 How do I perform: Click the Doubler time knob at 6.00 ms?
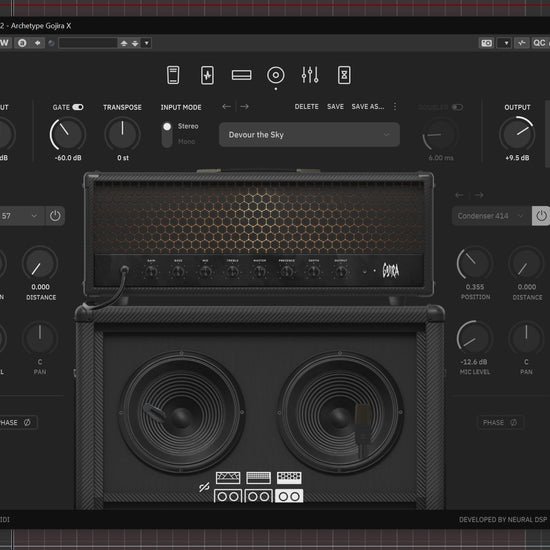tap(440, 134)
